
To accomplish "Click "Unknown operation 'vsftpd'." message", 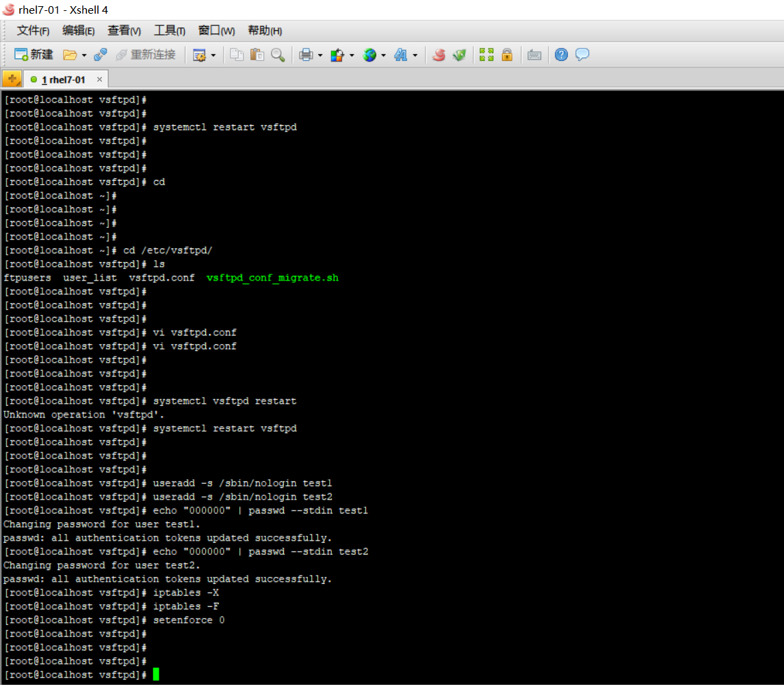I will click(x=84, y=415).
